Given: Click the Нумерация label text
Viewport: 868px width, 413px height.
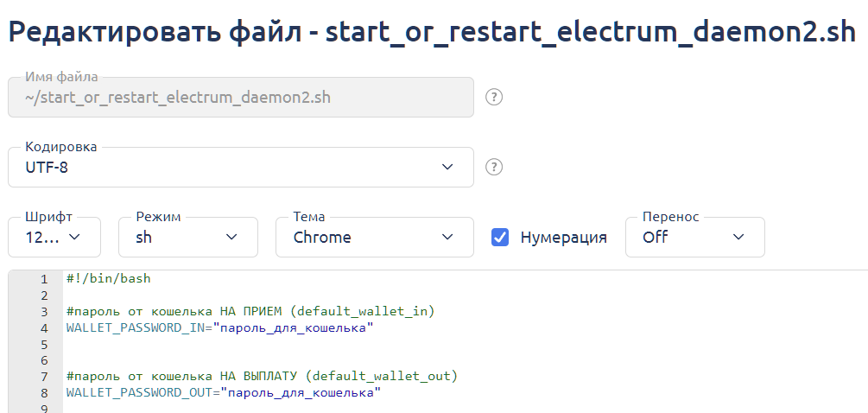Looking at the screenshot, I should [563, 238].
